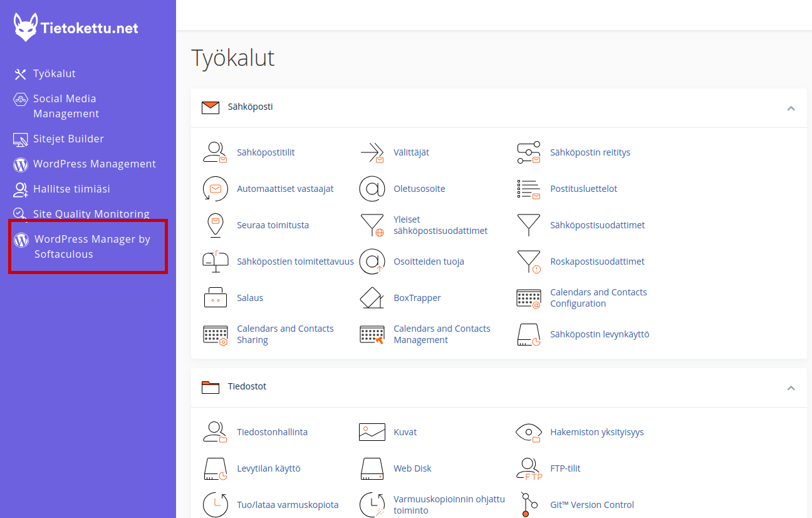Screen dimensions: 812x518
Task: Click the Roskapostisuodattimet link
Action: tap(597, 262)
